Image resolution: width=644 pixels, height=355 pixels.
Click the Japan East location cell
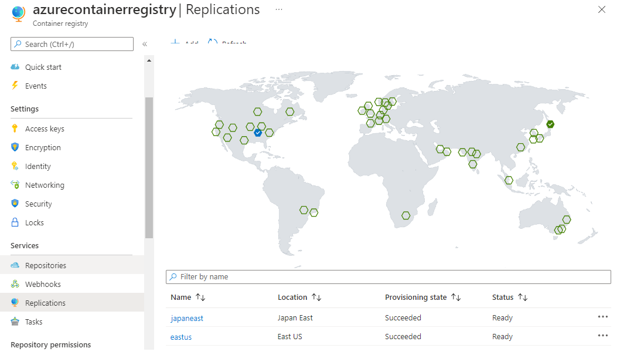[x=295, y=318]
